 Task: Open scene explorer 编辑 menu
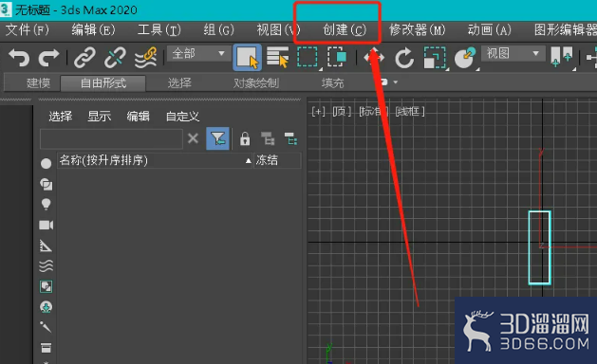point(139,117)
